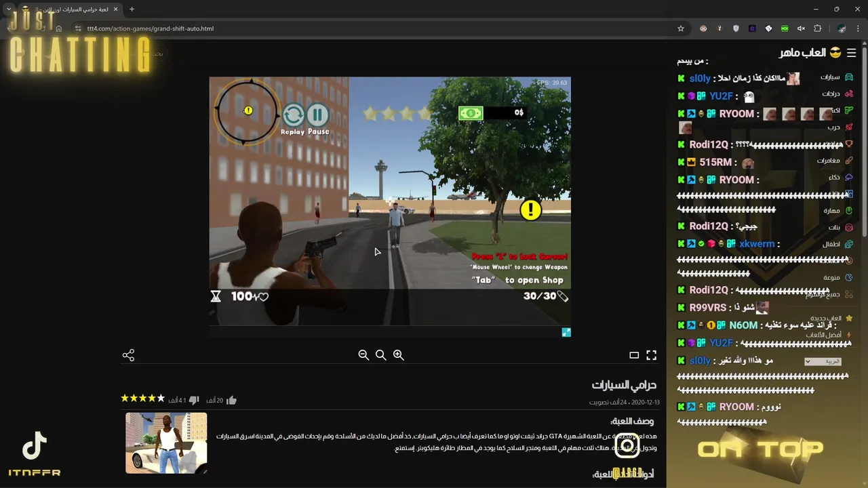This screenshot has height=488, width=868.
Task: Pause the game with the Pause icon
Action: 317,115
